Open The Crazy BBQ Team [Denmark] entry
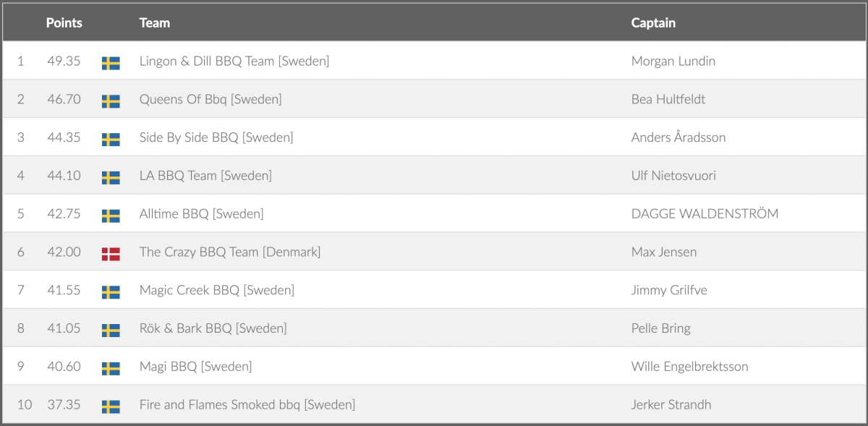This screenshot has width=868, height=426. point(229,252)
